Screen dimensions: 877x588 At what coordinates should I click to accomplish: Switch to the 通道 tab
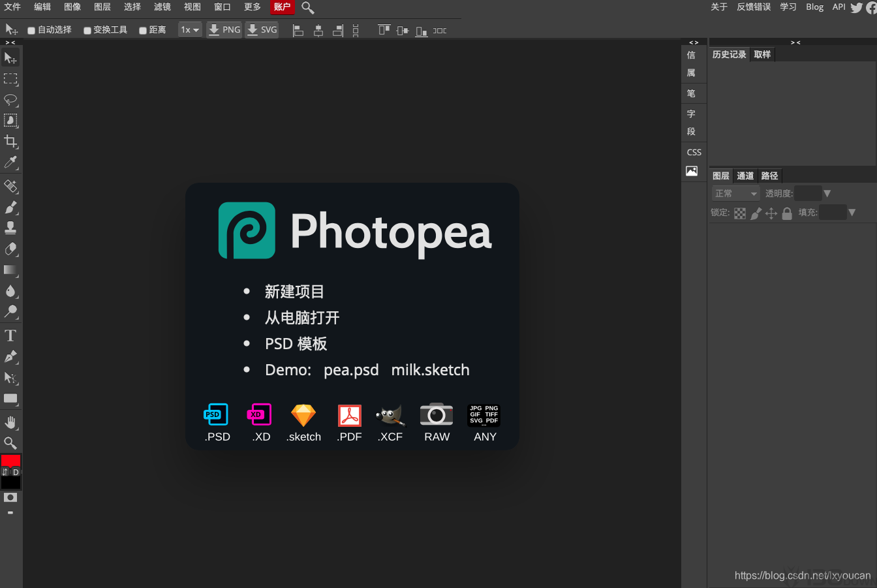pos(745,176)
